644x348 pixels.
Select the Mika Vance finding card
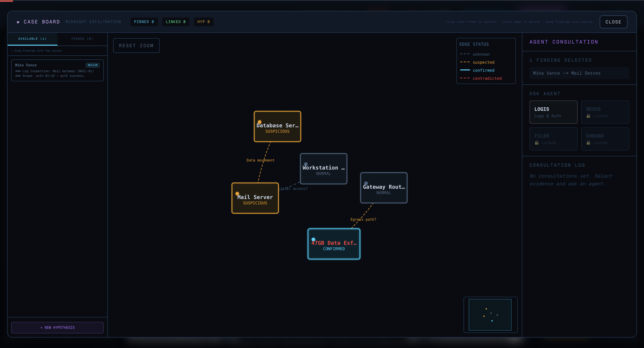pyautogui.click(x=57, y=70)
